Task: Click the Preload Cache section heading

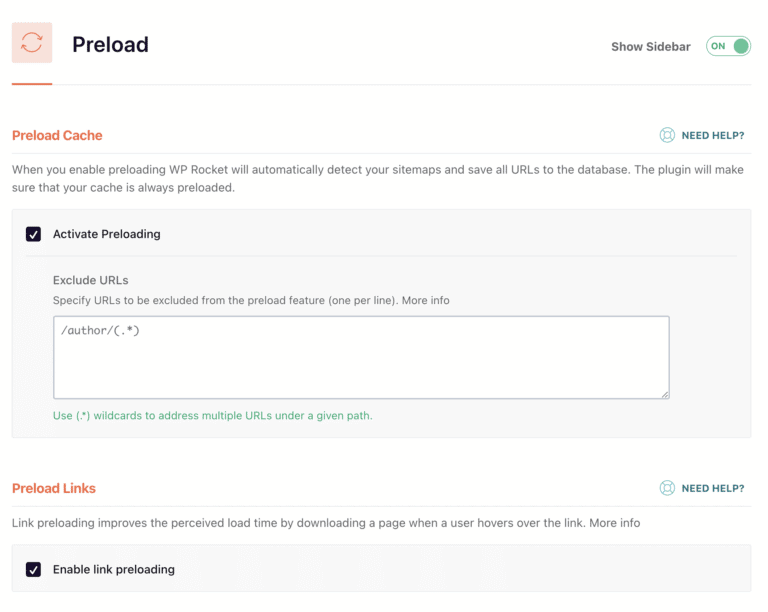Action: (x=57, y=136)
